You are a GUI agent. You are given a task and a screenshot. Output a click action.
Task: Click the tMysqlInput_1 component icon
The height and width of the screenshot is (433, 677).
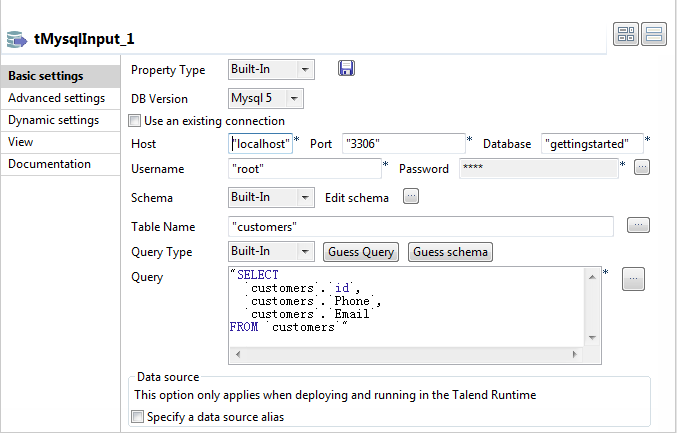coord(17,39)
